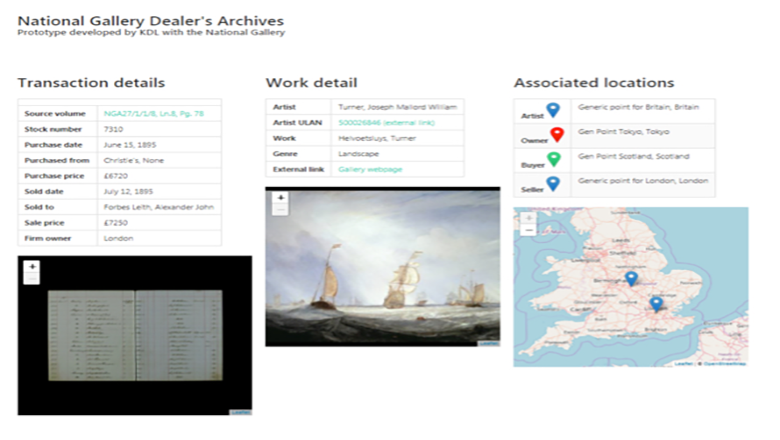This screenshot has width=780, height=440.
Task: Click the green Buyer pin in locations table
Action: pos(554,159)
